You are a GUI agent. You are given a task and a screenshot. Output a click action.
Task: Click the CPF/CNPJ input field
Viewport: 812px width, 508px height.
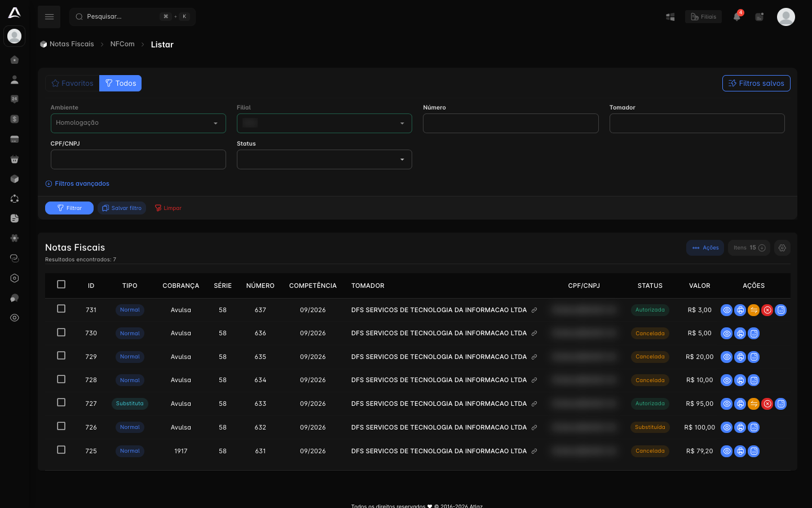(138, 159)
